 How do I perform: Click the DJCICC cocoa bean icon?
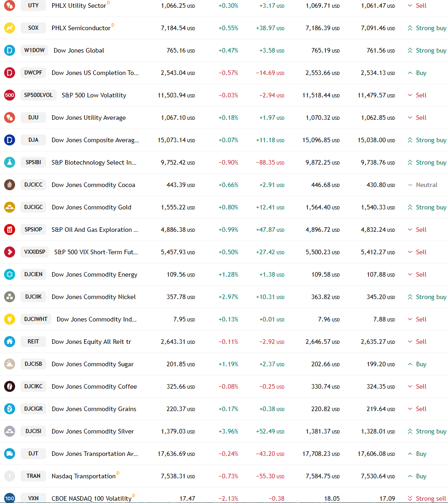[x=10, y=185]
